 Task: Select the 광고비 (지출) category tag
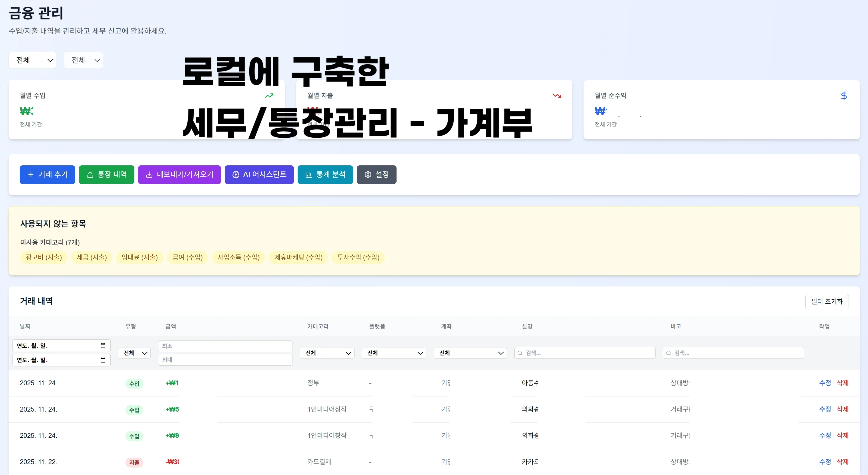coord(43,257)
